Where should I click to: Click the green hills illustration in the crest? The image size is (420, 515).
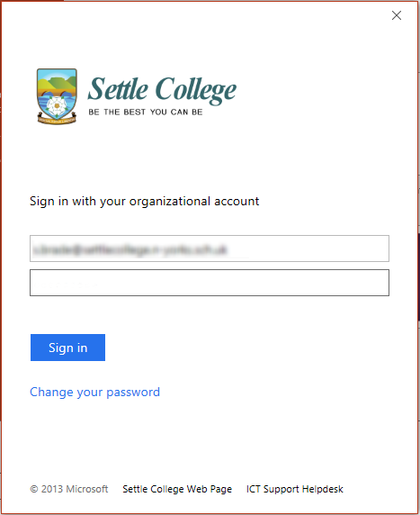pos(58,83)
